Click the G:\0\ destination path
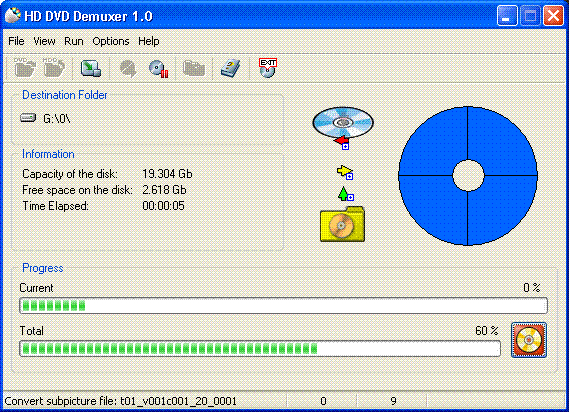The width and height of the screenshot is (569, 412). point(57,119)
